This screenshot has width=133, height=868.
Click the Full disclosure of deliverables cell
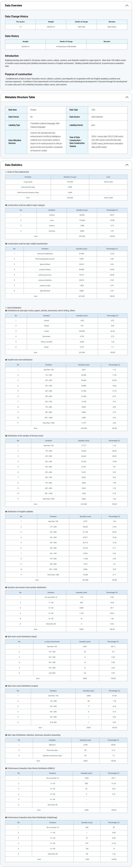[x=66, y=46]
